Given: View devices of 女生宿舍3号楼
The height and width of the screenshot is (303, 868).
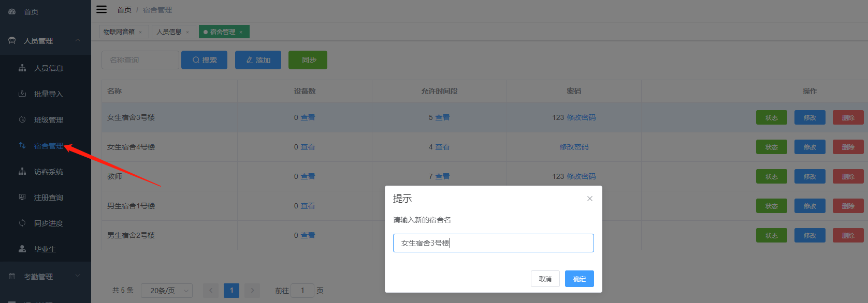Looking at the screenshot, I should (x=308, y=117).
